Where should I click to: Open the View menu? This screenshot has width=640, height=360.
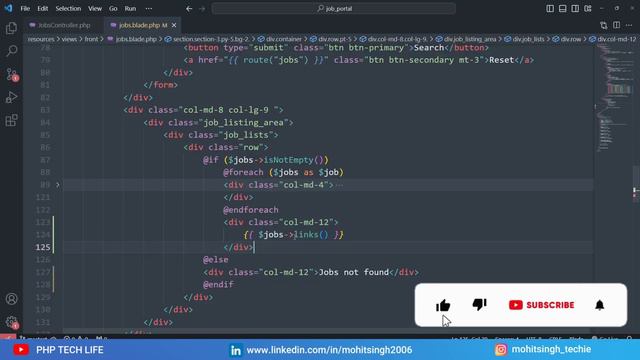(95, 8)
